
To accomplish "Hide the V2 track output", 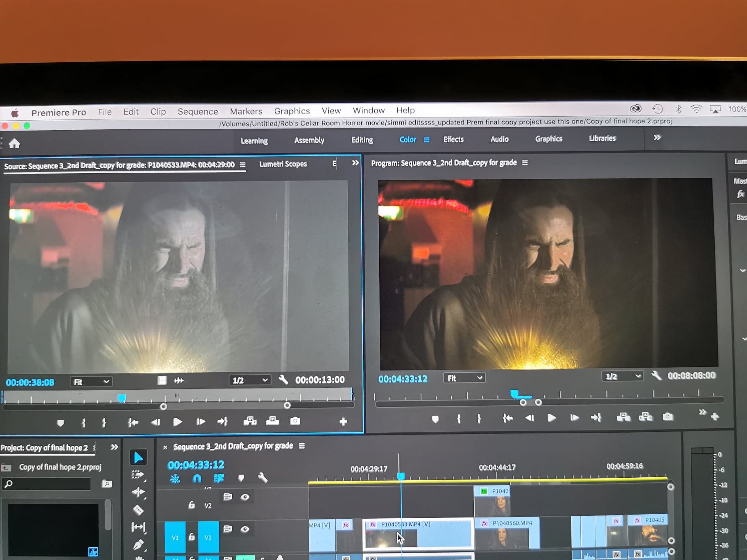I will 245,497.
